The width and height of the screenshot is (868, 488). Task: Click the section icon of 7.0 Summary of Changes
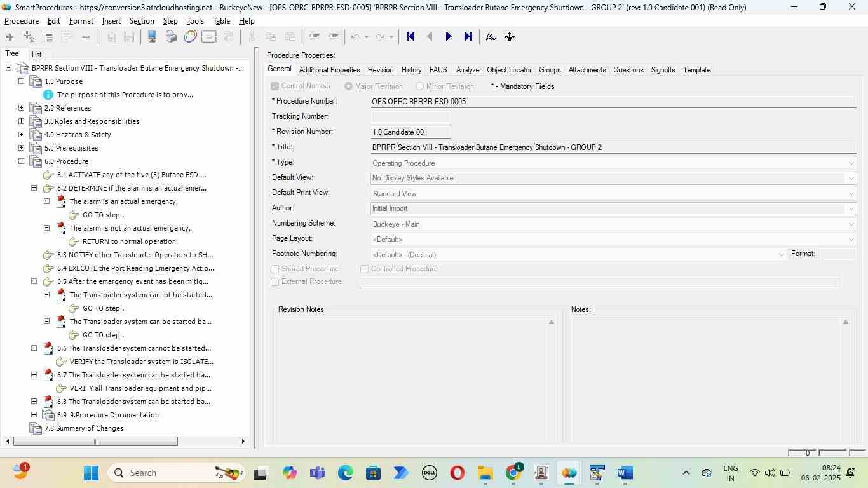36,428
